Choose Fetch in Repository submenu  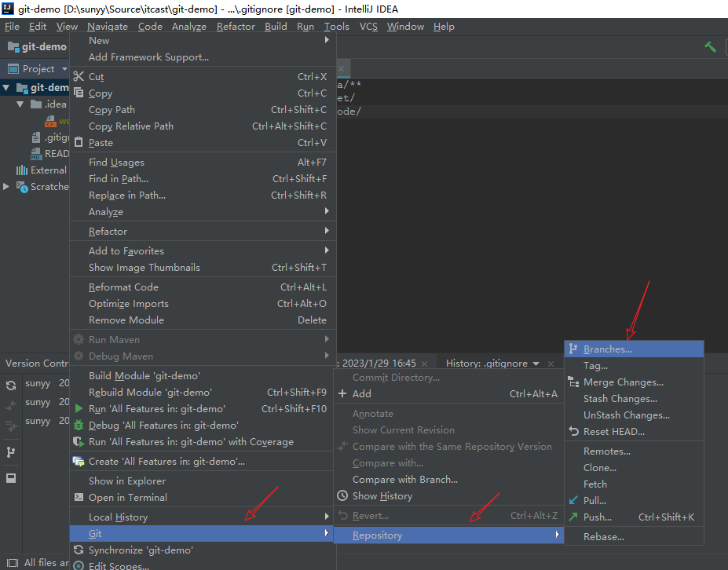(x=635, y=484)
